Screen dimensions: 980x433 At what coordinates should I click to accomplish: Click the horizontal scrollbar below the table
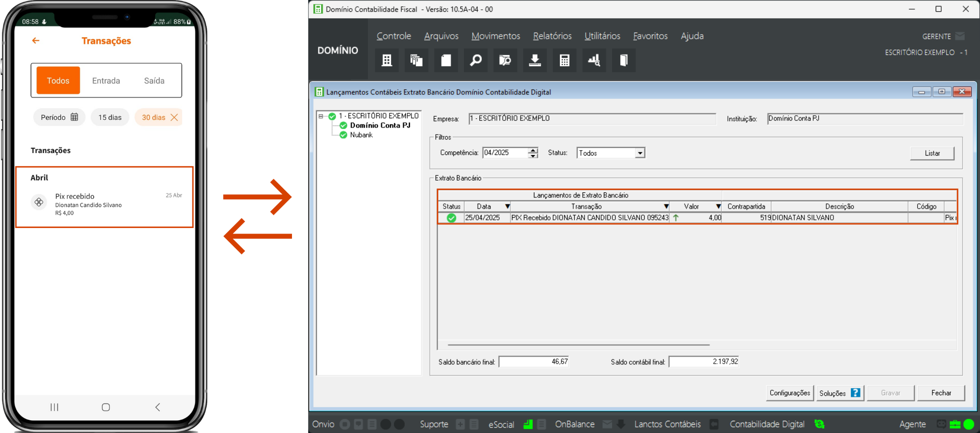coord(578,345)
